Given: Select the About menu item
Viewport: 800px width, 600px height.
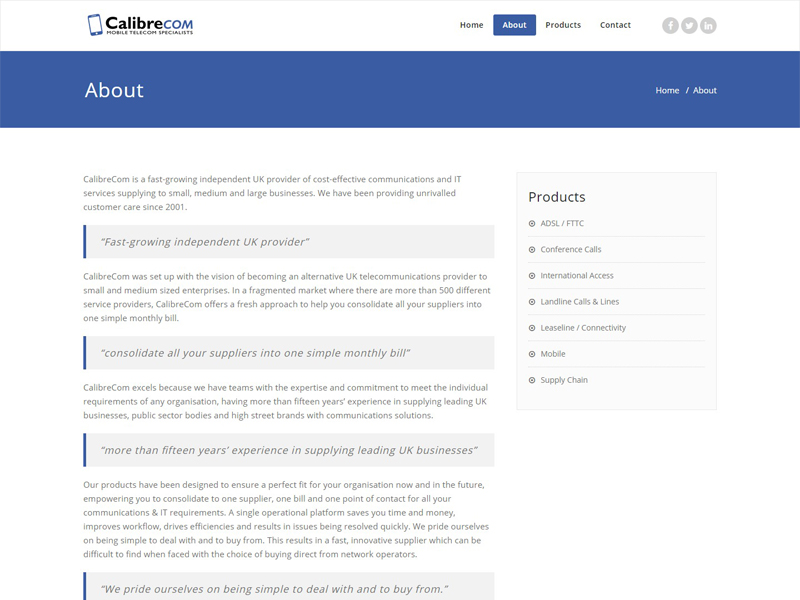Looking at the screenshot, I should [514, 25].
